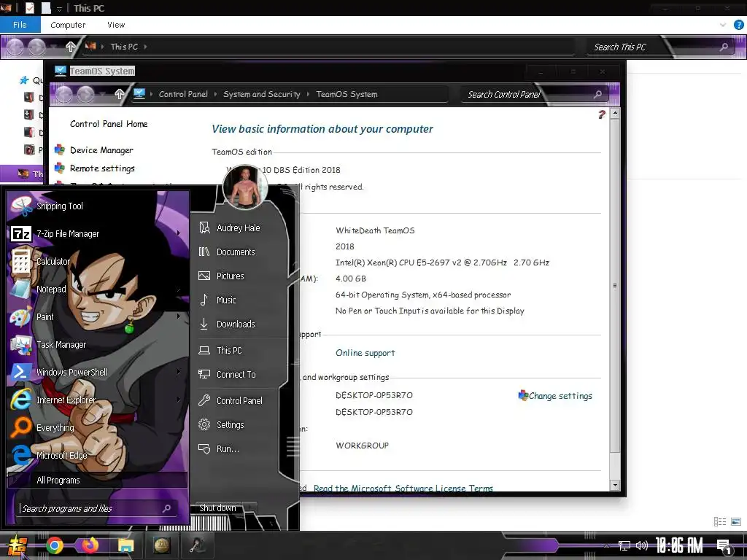Switch to details view icon in This PC
This screenshot has width=747, height=560.
[720, 521]
